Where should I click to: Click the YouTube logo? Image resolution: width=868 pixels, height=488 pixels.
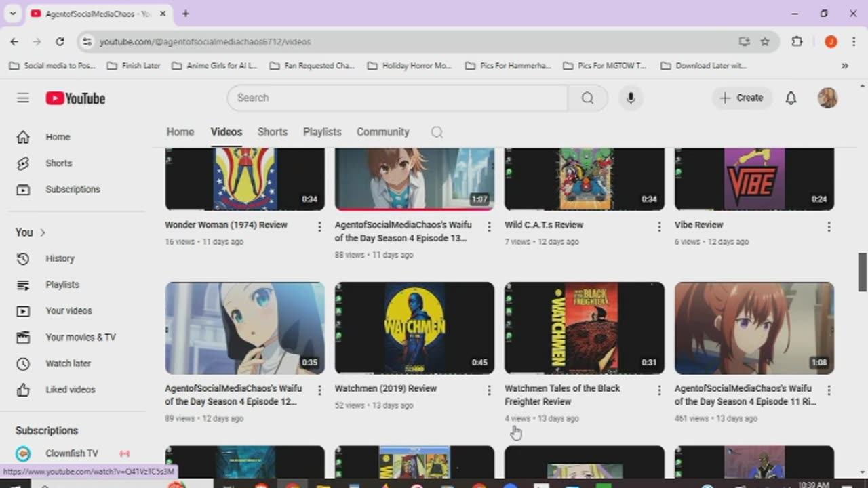click(75, 98)
